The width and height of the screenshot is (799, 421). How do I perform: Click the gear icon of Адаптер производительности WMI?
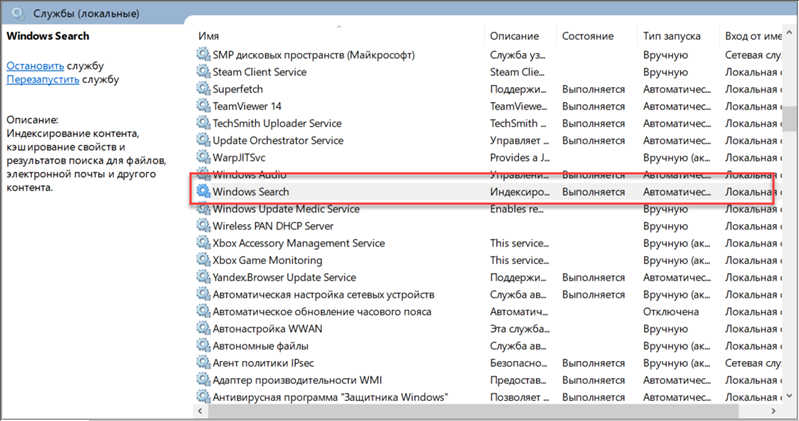(203, 380)
